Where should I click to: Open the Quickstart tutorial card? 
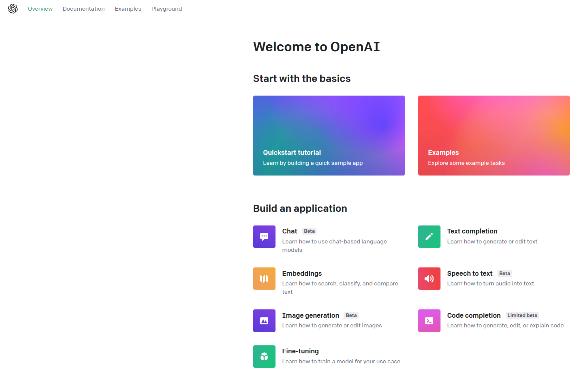[329, 136]
